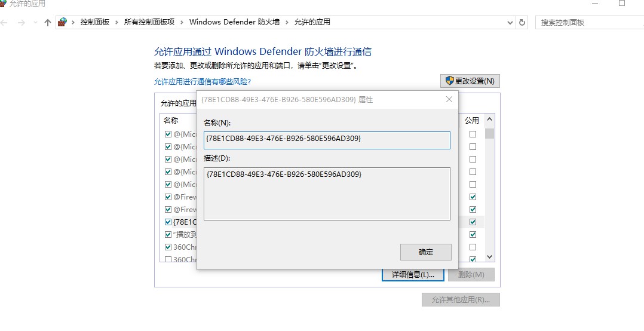Image resolution: width=644 pixels, height=331 pixels.
Task: Refresh the address bar location
Action: pos(522,23)
